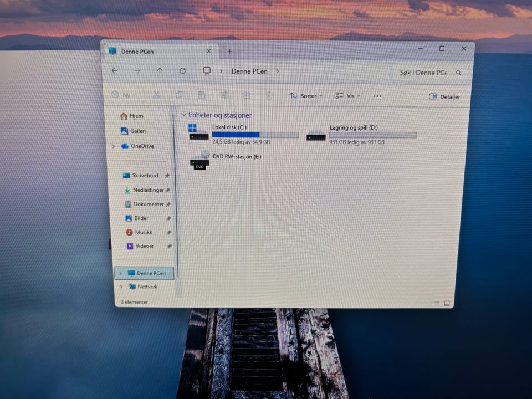The height and width of the screenshot is (399, 532).
Task: Go back using the back arrow
Action: click(x=115, y=70)
